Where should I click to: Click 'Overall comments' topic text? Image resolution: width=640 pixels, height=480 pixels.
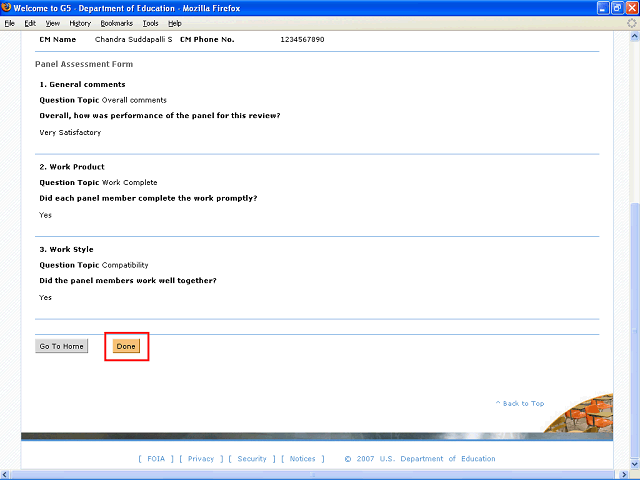pyautogui.click(x=134, y=100)
